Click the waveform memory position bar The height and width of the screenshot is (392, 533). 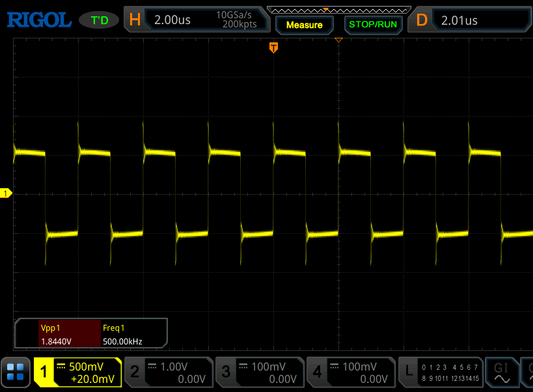tap(338, 10)
